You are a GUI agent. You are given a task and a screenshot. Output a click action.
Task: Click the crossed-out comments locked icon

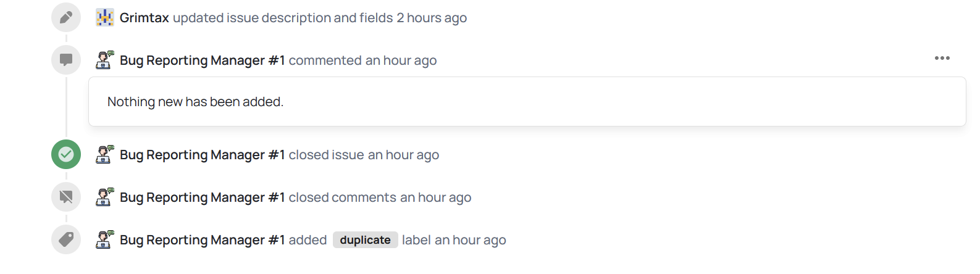66,197
